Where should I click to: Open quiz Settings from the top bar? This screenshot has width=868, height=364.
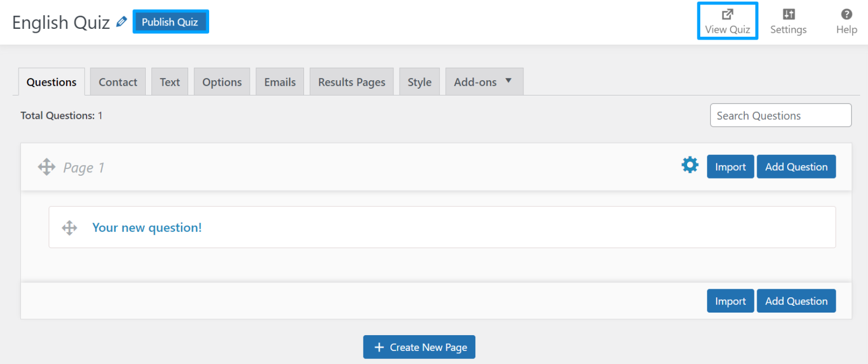click(x=788, y=21)
